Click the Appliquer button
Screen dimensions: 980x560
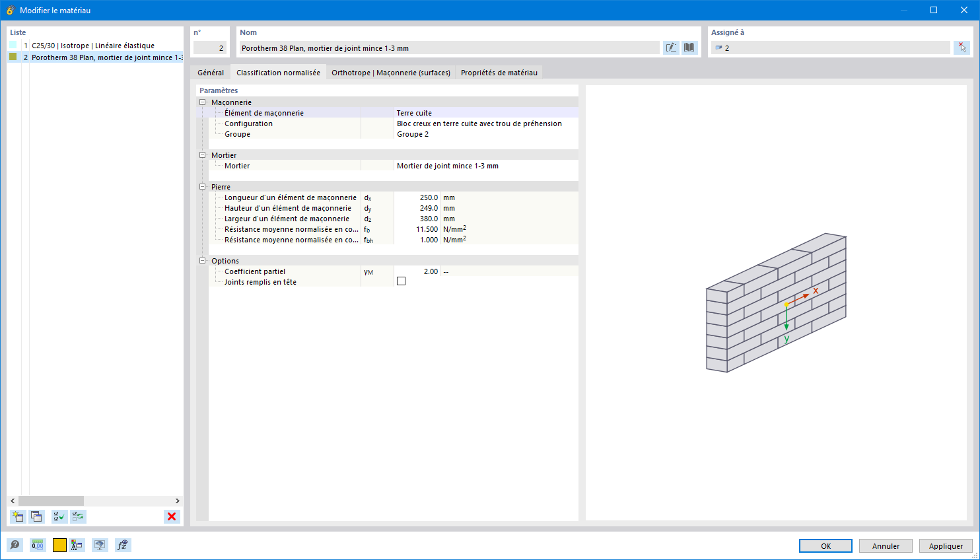click(946, 546)
